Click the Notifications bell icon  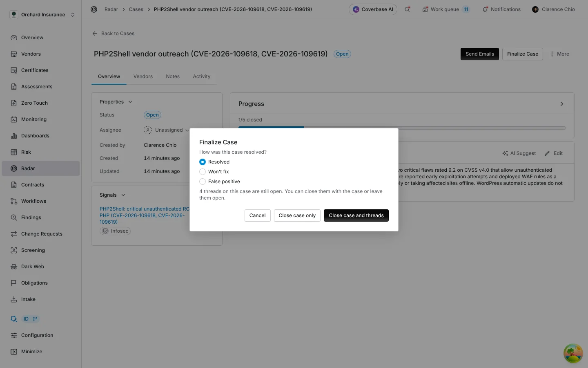click(x=485, y=9)
